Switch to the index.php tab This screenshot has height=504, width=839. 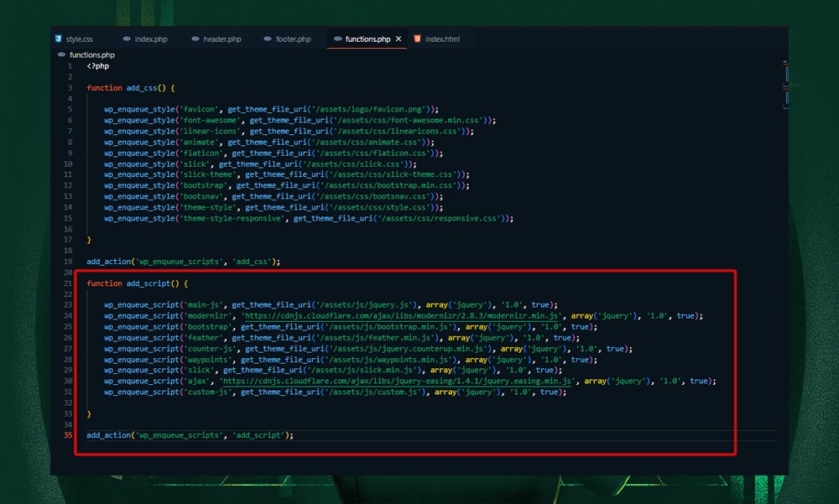pyautogui.click(x=149, y=38)
